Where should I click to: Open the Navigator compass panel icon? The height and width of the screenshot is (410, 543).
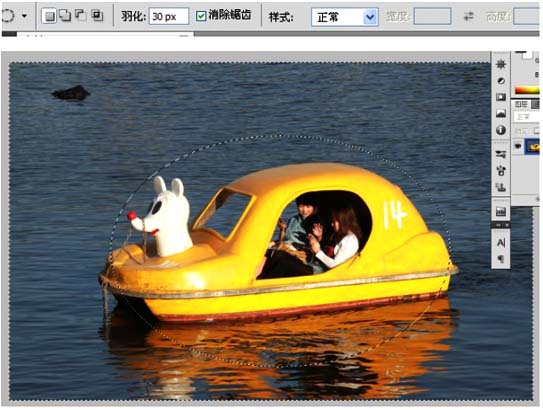pyautogui.click(x=501, y=64)
